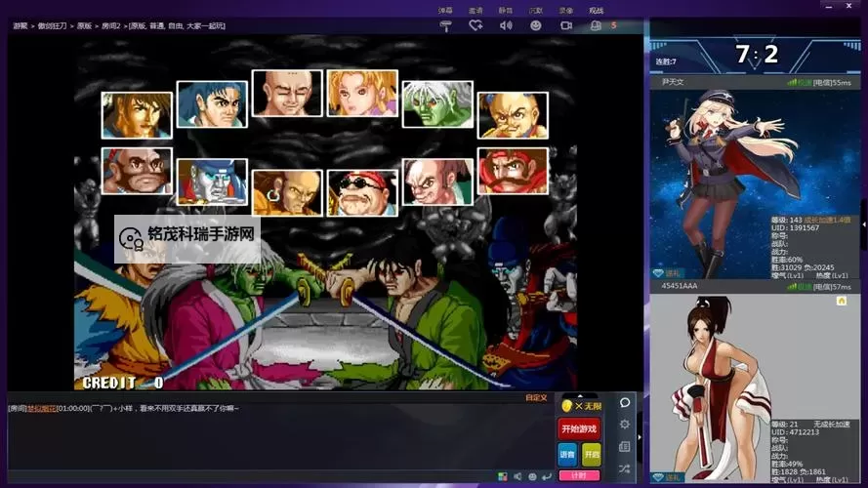This screenshot has height=488, width=868.
Task: Click the shuffle arrows icon
Action: tap(625, 468)
